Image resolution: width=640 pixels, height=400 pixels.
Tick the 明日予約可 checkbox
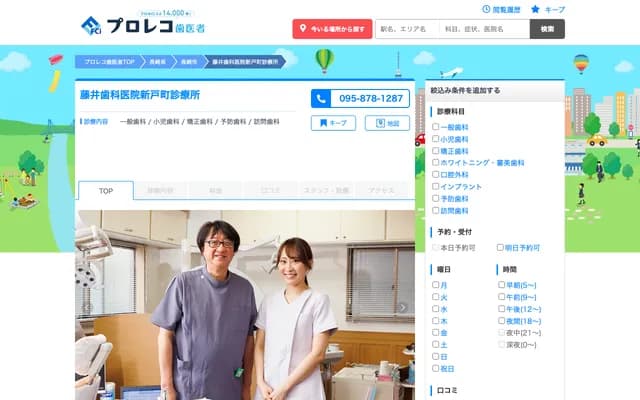pyautogui.click(x=500, y=247)
